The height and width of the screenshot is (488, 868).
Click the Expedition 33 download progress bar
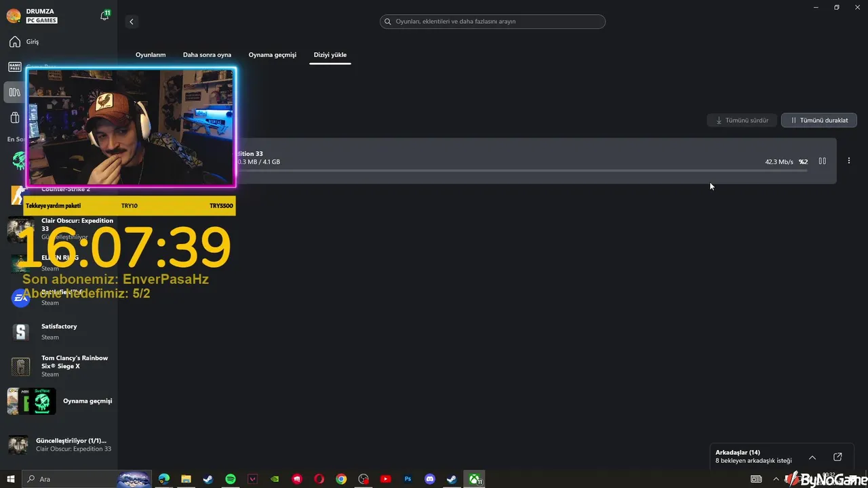pyautogui.click(x=522, y=171)
